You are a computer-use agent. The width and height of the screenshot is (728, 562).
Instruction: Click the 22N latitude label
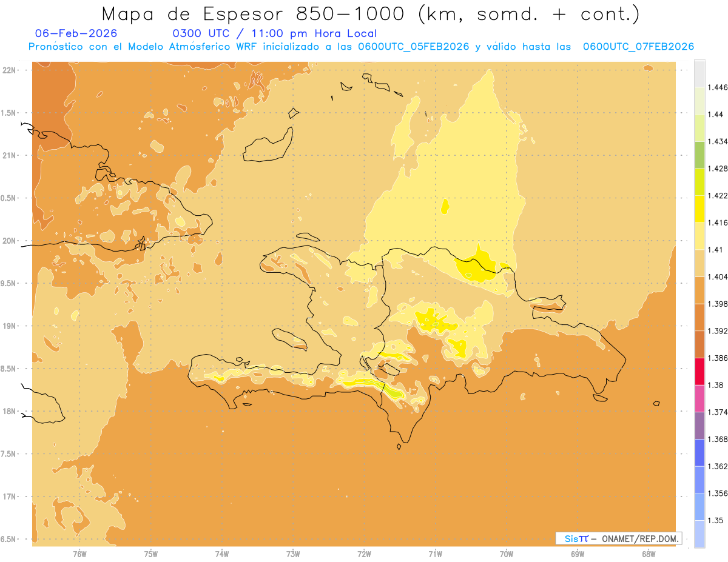10,70
